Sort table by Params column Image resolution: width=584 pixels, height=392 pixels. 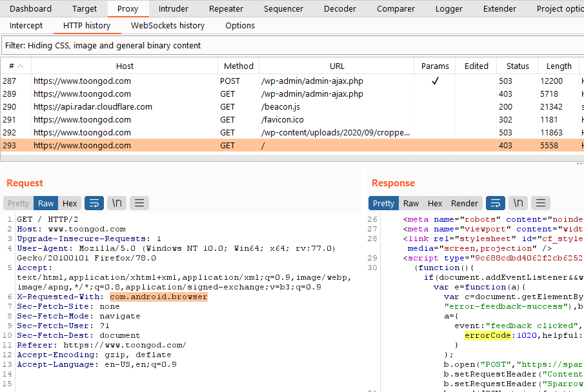click(435, 66)
